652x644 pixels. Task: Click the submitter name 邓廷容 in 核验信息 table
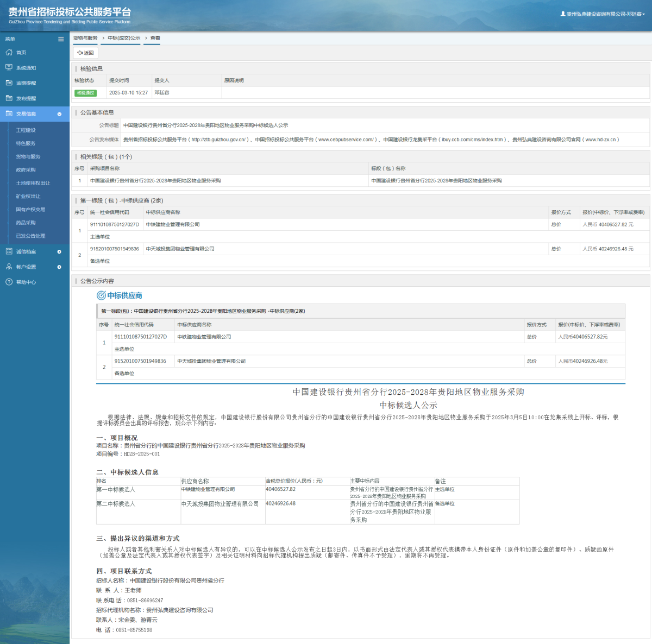click(162, 93)
